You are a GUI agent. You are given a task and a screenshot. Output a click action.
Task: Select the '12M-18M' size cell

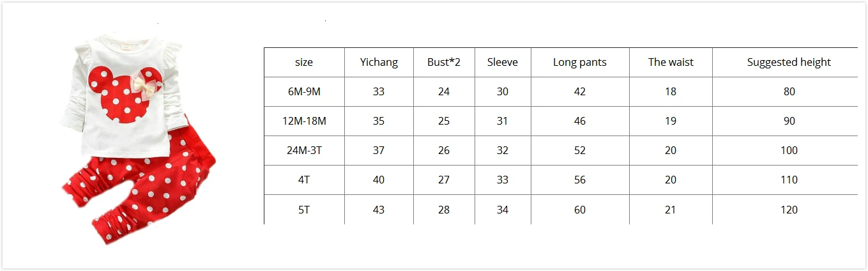click(304, 121)
